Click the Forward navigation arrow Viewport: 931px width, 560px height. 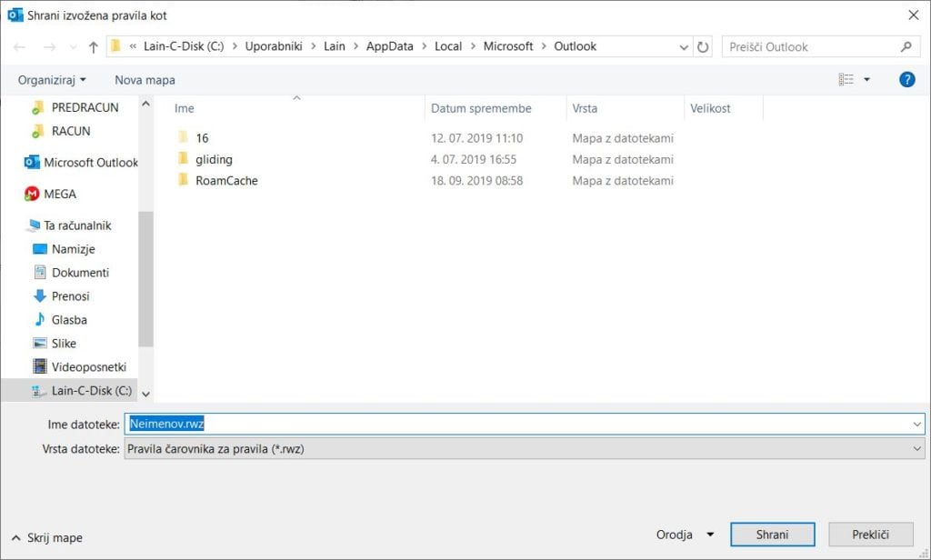pos(50,47)
